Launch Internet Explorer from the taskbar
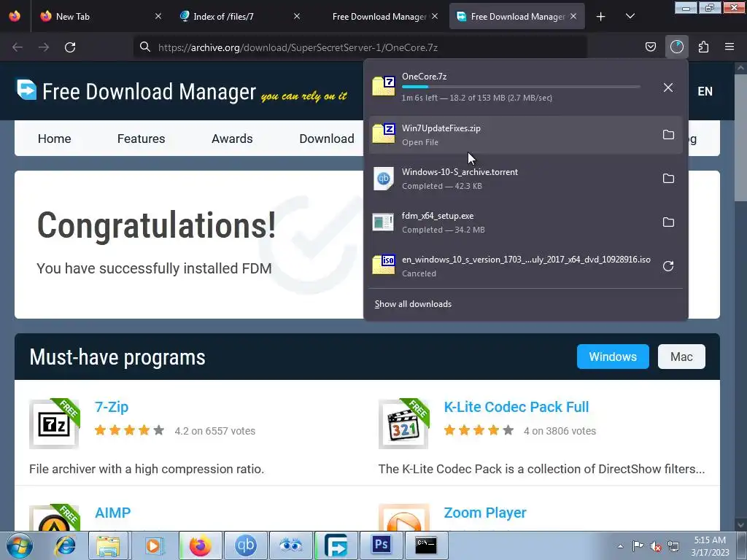Viewport: 747px width, 560px height. (x=65, y=545)
